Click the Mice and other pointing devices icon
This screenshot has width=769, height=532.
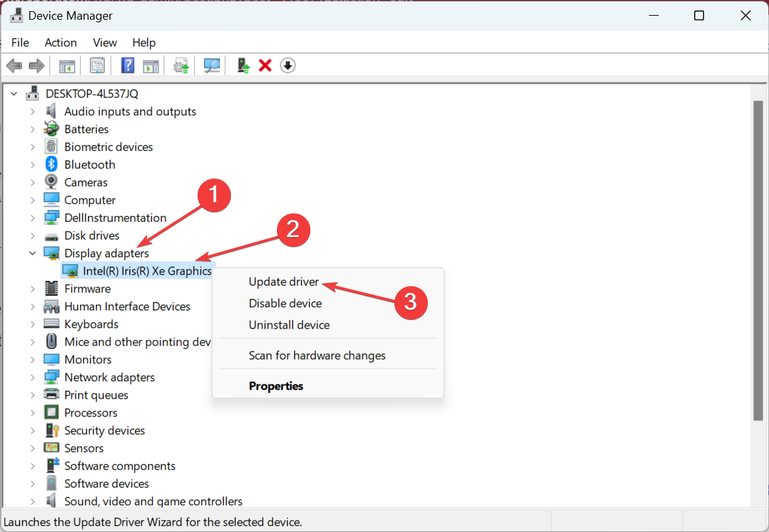click(51, 341)
